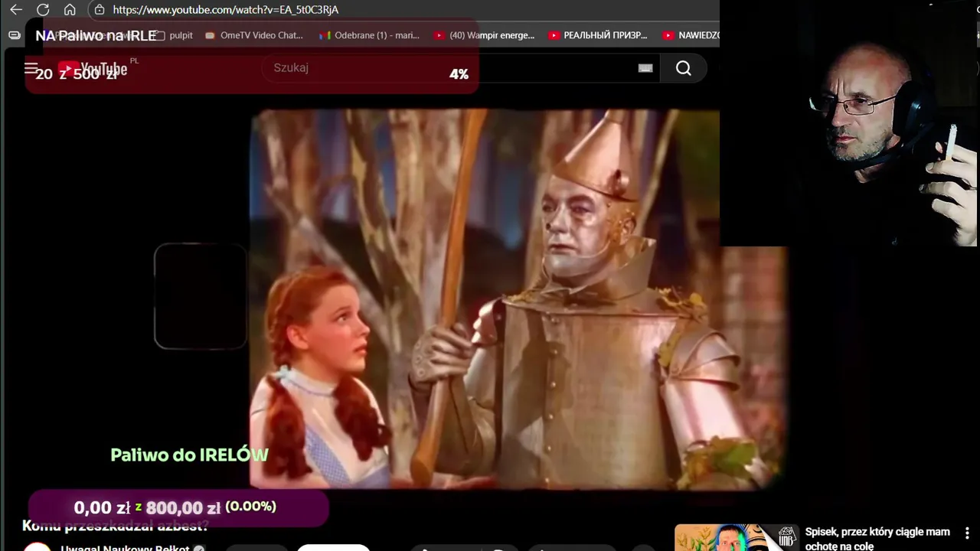This screenshot has height=551, width=980.
Task: Go back with the browser back arrow
Action: pos(16,10)
